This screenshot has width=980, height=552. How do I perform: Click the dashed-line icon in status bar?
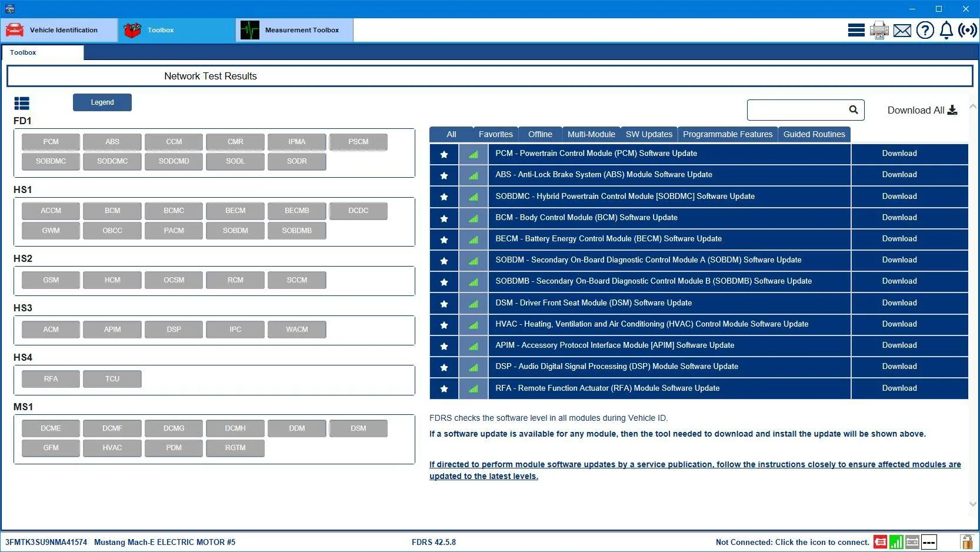point(929,542)
